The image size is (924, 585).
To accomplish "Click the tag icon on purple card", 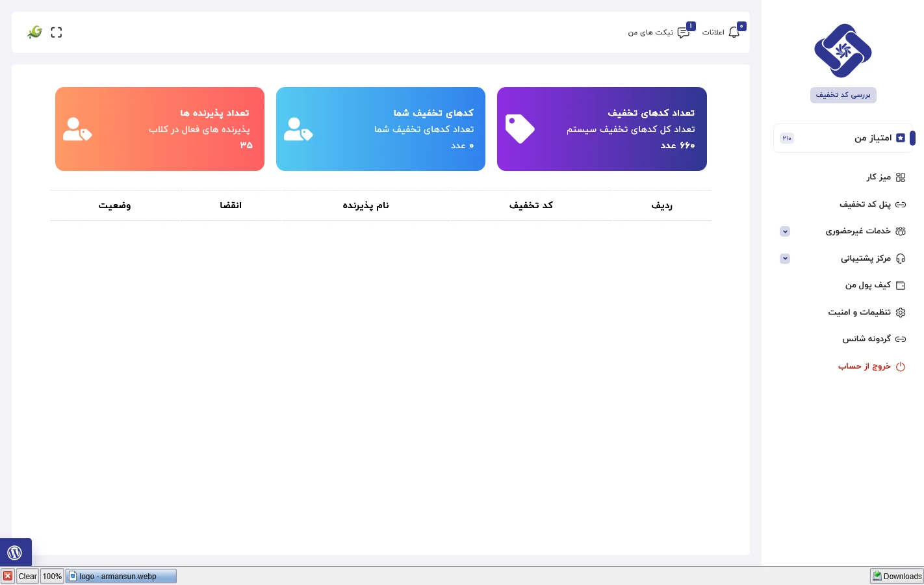I will pos(520,129).
